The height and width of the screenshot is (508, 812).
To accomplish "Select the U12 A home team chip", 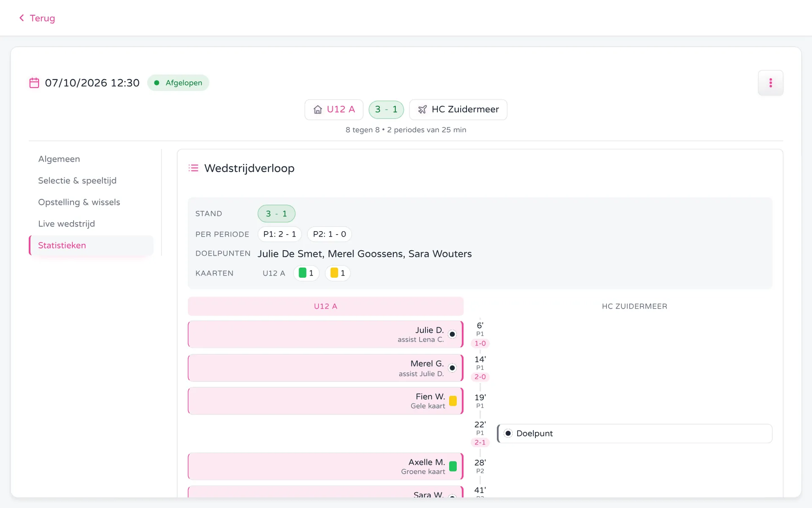I will click(x=334, y=110).
